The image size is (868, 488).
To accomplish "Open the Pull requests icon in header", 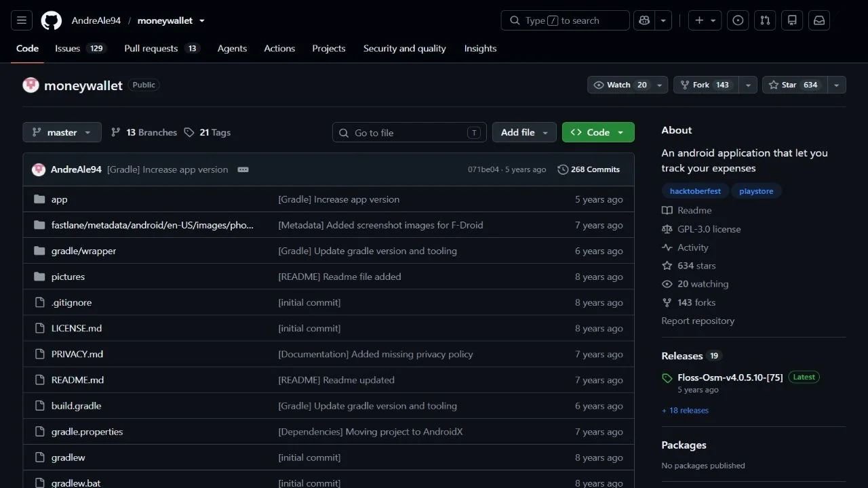I will (765, 20).
